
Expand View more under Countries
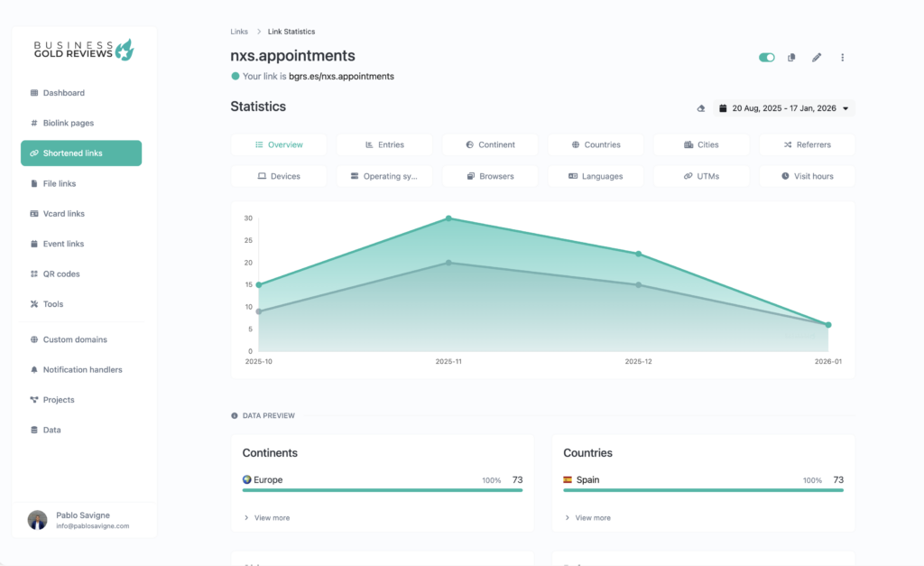point(588,517)
